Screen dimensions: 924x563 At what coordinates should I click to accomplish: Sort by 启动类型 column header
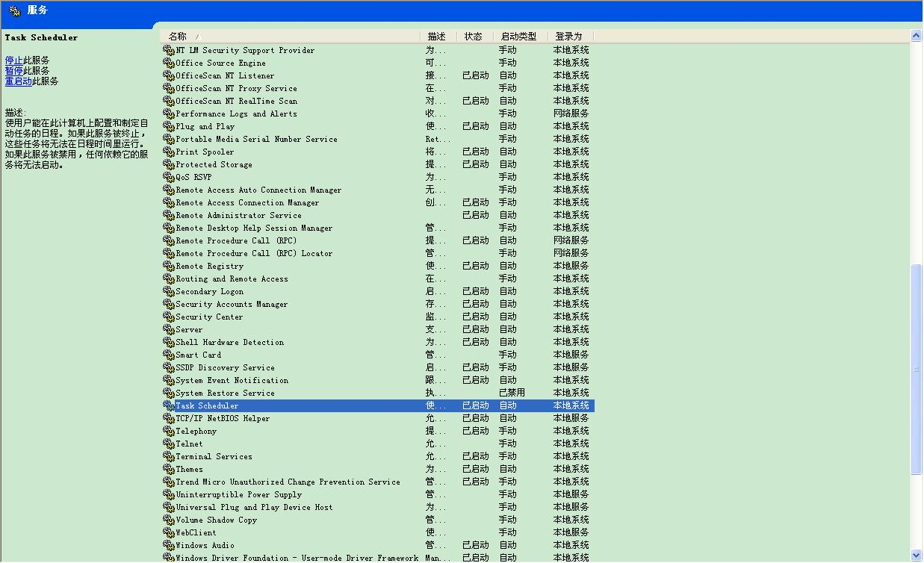[519, 36]
